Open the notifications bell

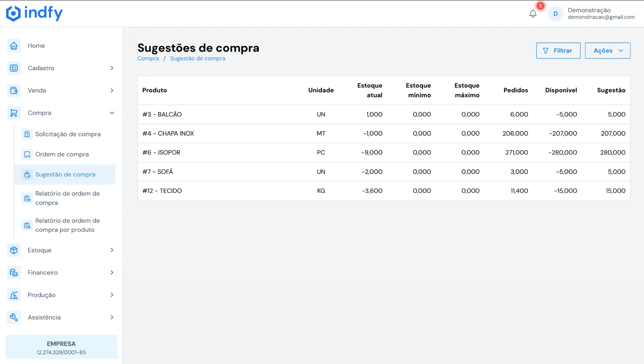tap(533, 14)
